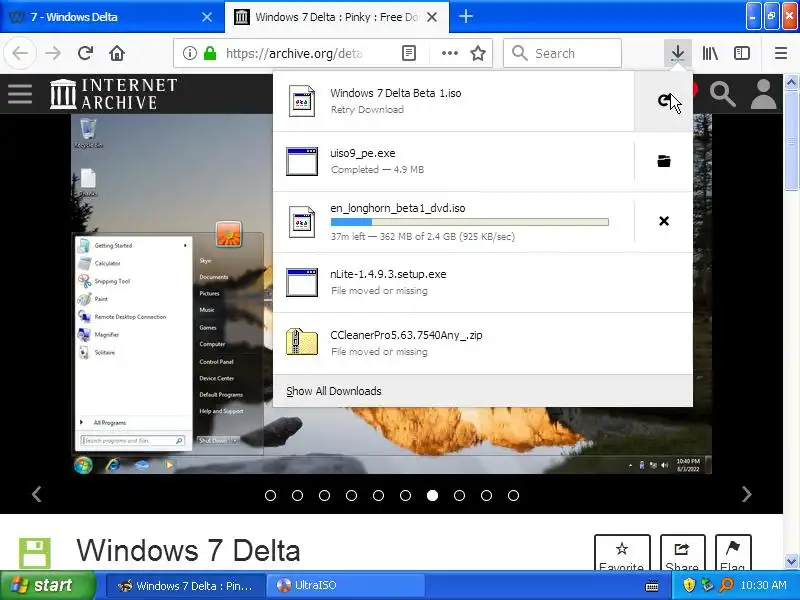The image size is (800, 600).
Task: Go to the browser home page
Action: pos(117,53)
